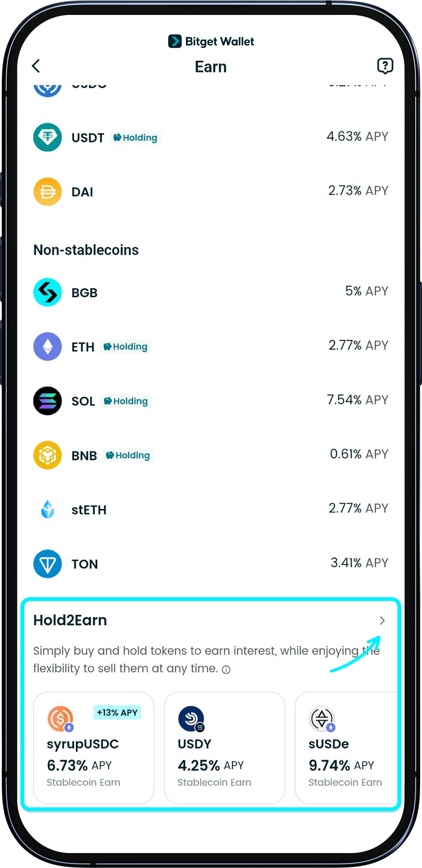
Task: Click the help question mark icon
Action: (385, 66)
